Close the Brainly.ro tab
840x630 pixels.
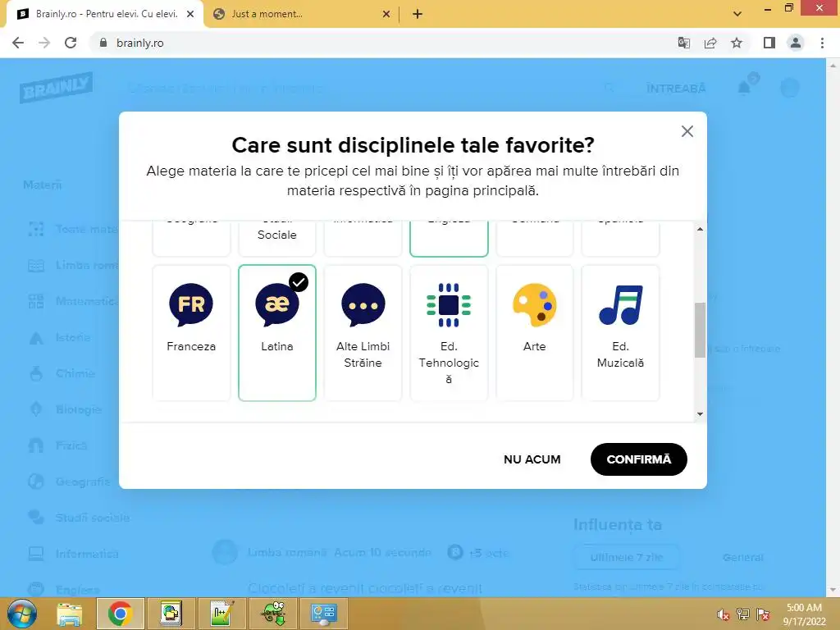[x=190, y=14]
